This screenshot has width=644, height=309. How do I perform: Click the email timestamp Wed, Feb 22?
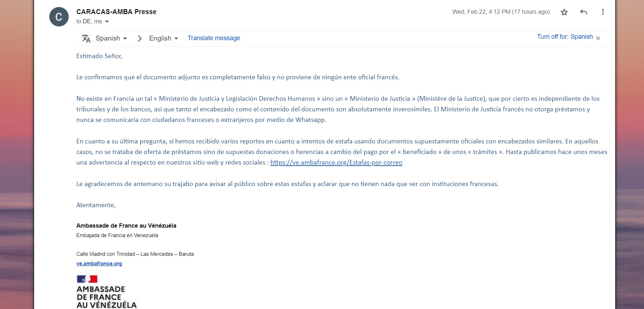click(x=501, y=12)
